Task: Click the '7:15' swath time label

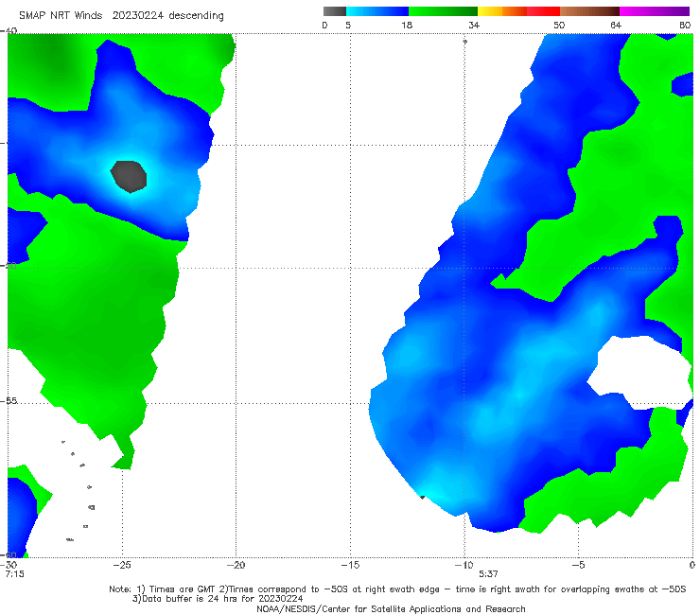Action: (x=15, y=574)
